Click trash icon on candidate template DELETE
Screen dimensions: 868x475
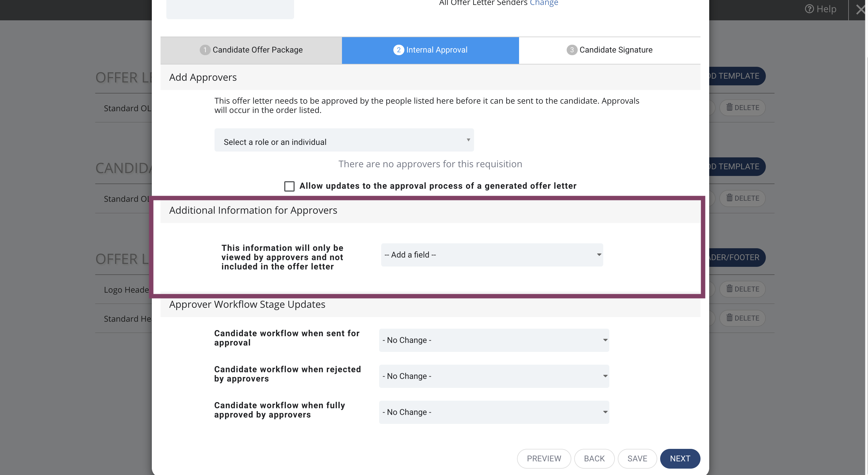(730, 198)
